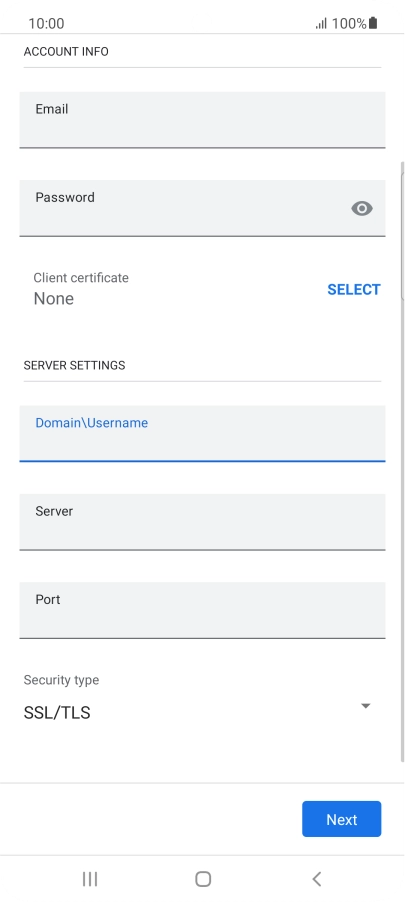405x902 pixels.
Task: Tap the Android home button icon
Action: click(x=203, y=878)
